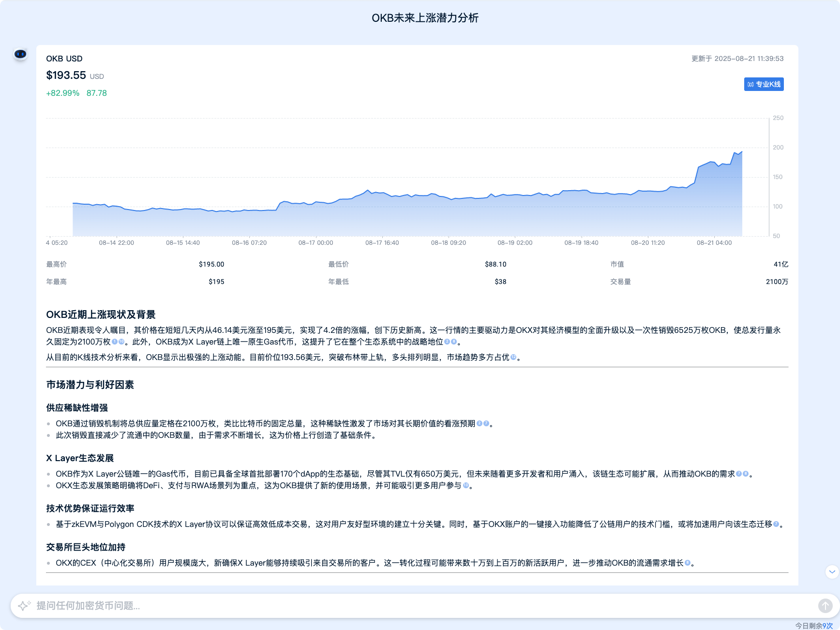Image resolution: width=840 pixels, height=630 pixels.
Task: Click the scroll-down chevron button
Action: pyautogui.click(x=832, y=571)
